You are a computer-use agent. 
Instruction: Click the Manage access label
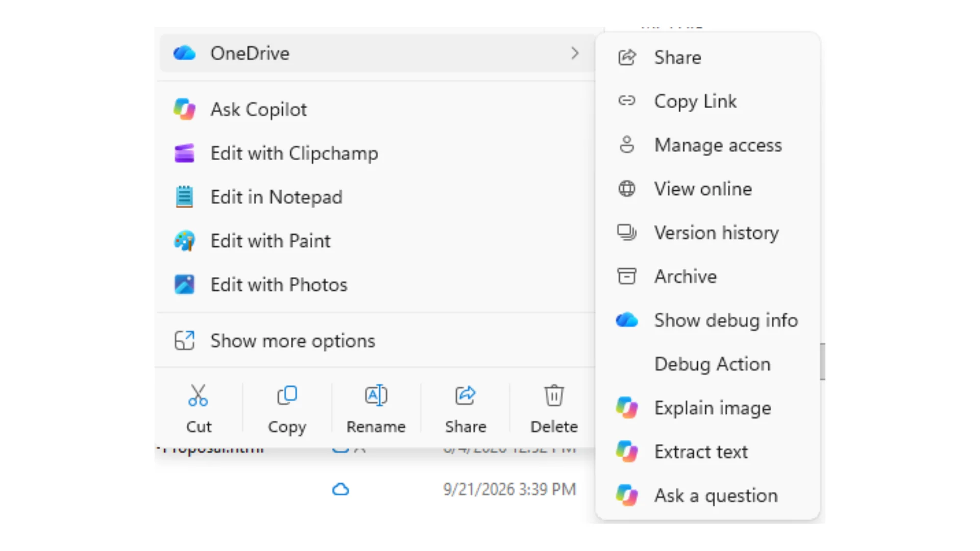718,145
